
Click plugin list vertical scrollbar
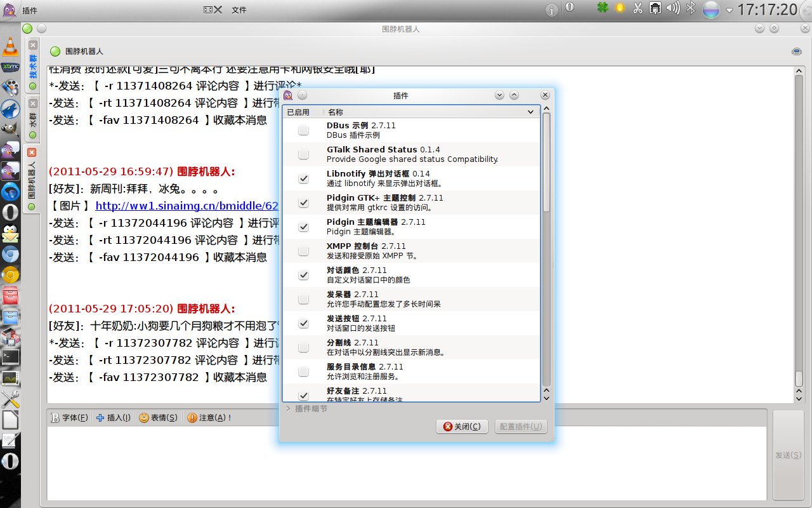pos(546,163)
